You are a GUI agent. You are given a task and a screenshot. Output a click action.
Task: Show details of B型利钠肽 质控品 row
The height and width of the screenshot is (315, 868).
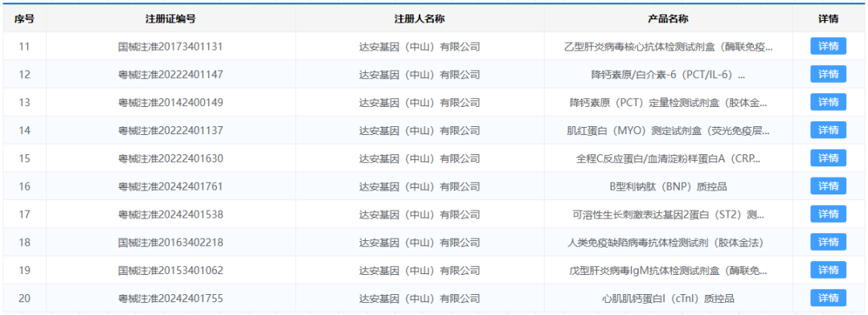click(828, 186)
